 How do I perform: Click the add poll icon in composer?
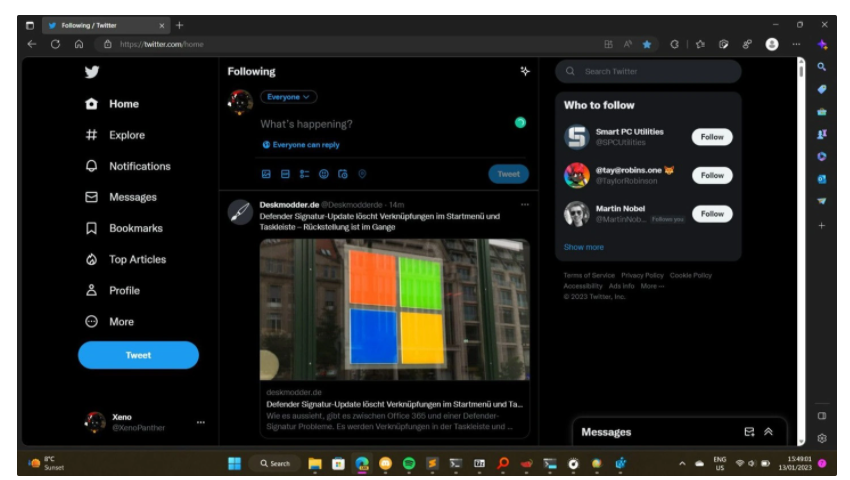(x=305, y=174)
